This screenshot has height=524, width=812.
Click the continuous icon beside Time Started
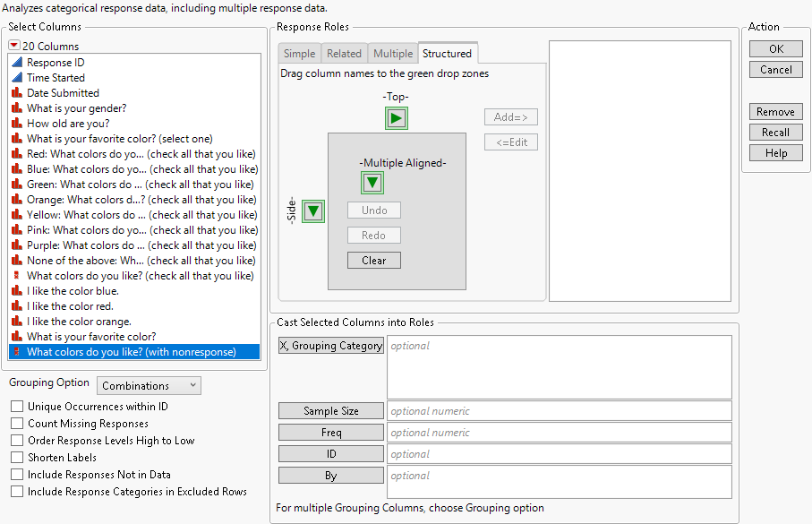[19, 77]
